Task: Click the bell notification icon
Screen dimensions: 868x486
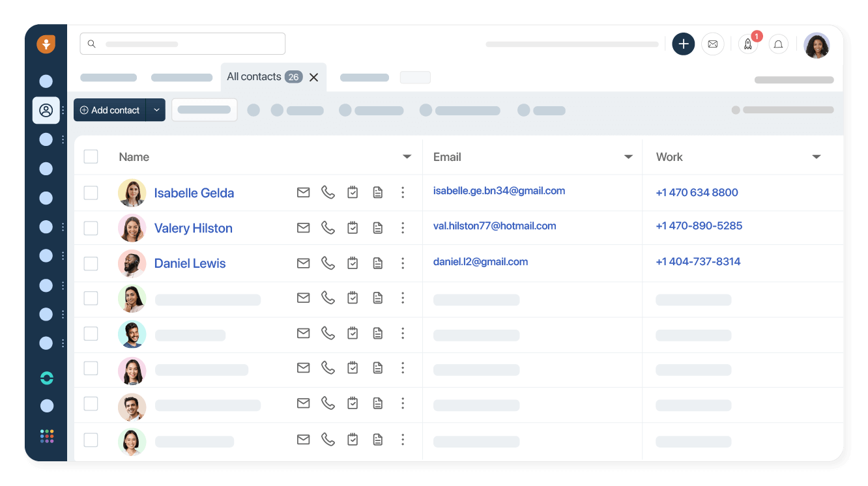Action: [x=778, y=44]
